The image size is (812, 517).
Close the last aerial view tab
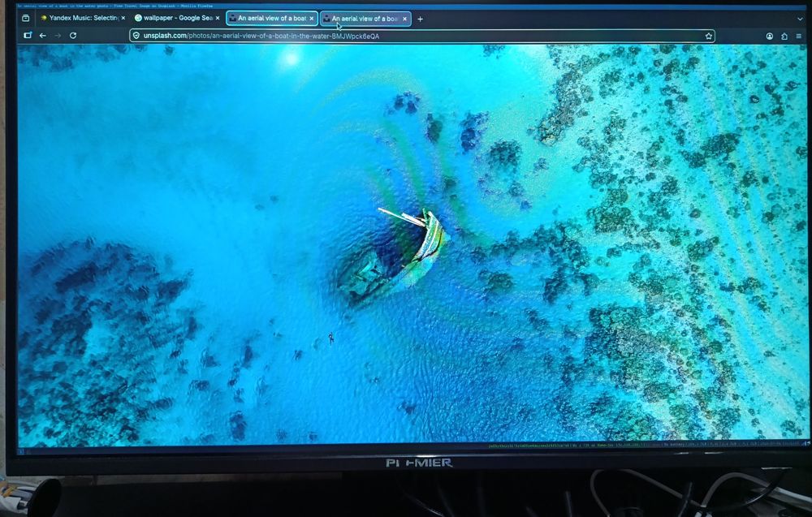(405, 19)
